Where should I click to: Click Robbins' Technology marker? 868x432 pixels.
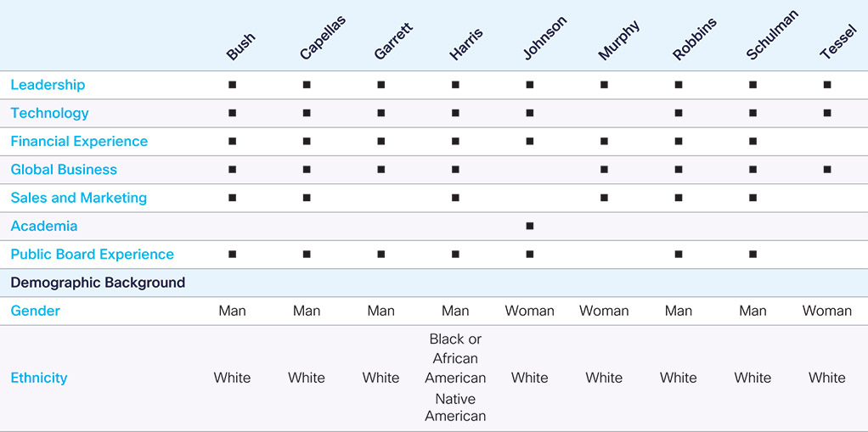coord(679,114)
